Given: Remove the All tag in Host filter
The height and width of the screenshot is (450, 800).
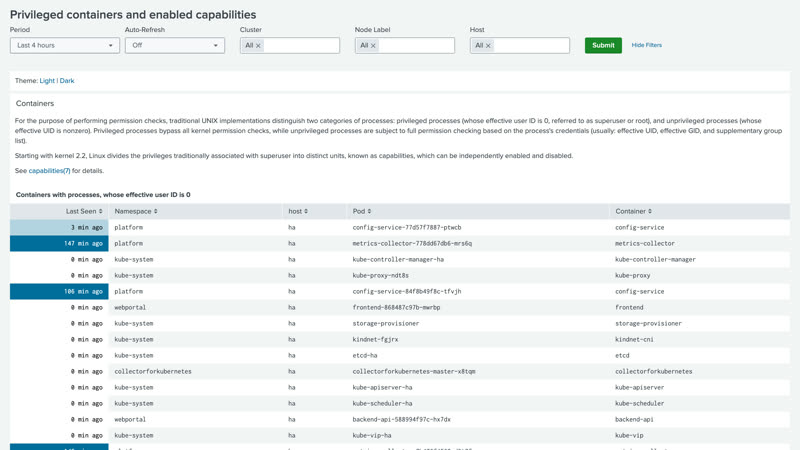Looking at the screenshot, I should click(488, 46).
